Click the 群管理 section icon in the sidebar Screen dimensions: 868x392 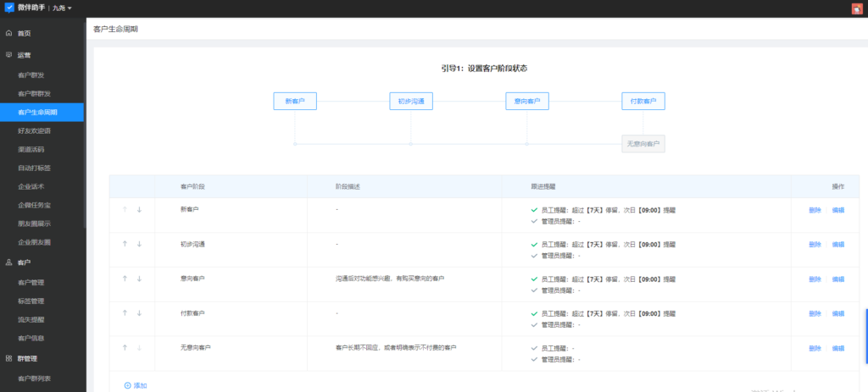8,358
